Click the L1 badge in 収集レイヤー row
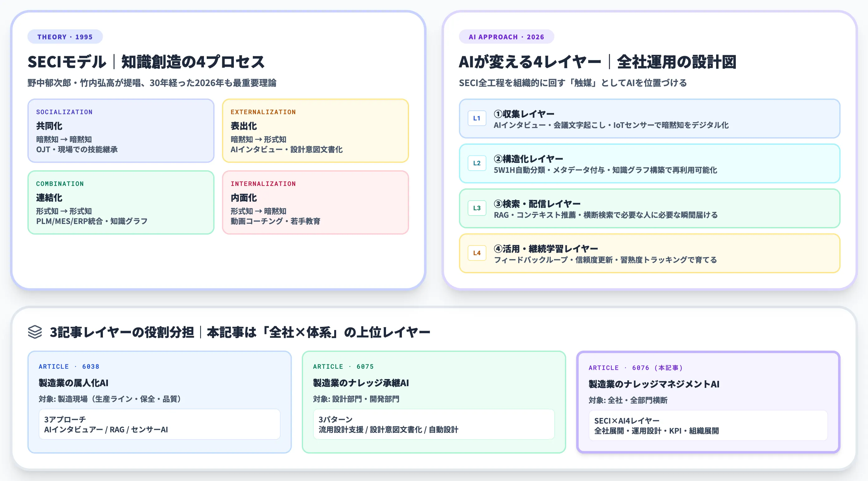868x481 pixels. [x=477, y=118]
